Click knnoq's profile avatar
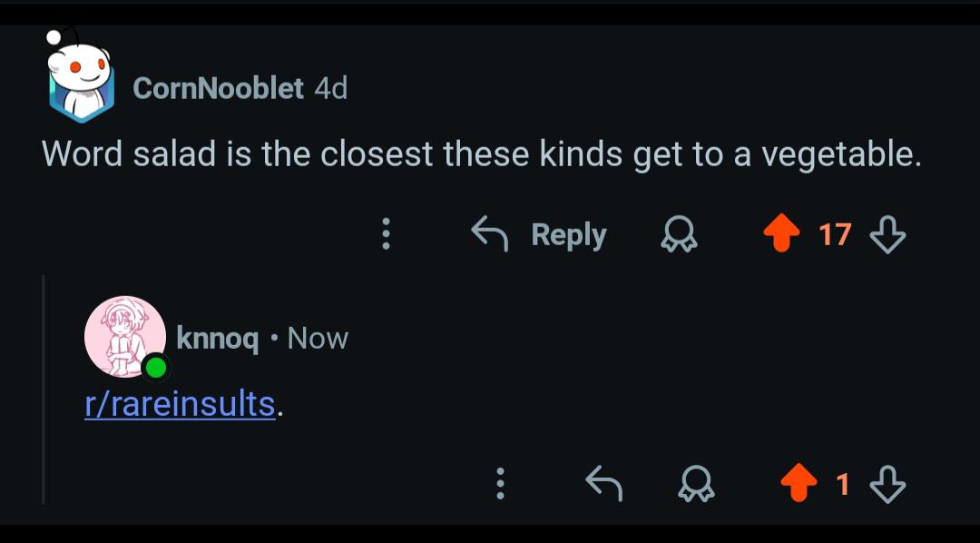 point(125,335)
